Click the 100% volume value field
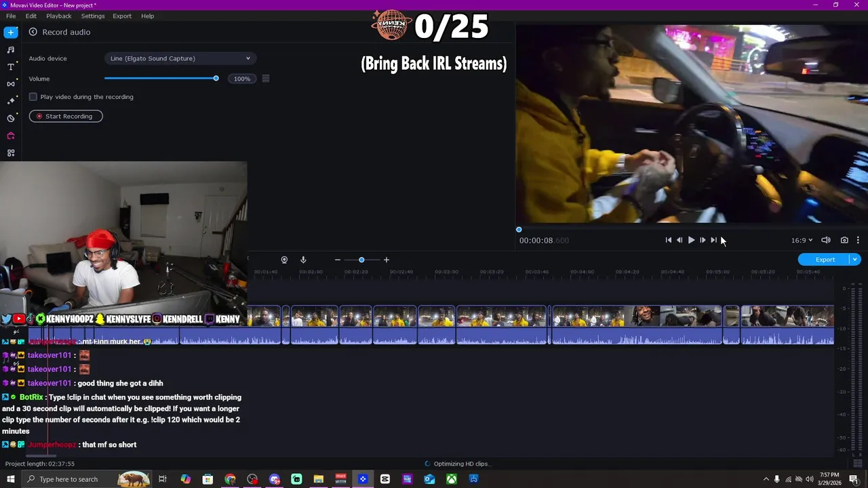 click(242, 79)
